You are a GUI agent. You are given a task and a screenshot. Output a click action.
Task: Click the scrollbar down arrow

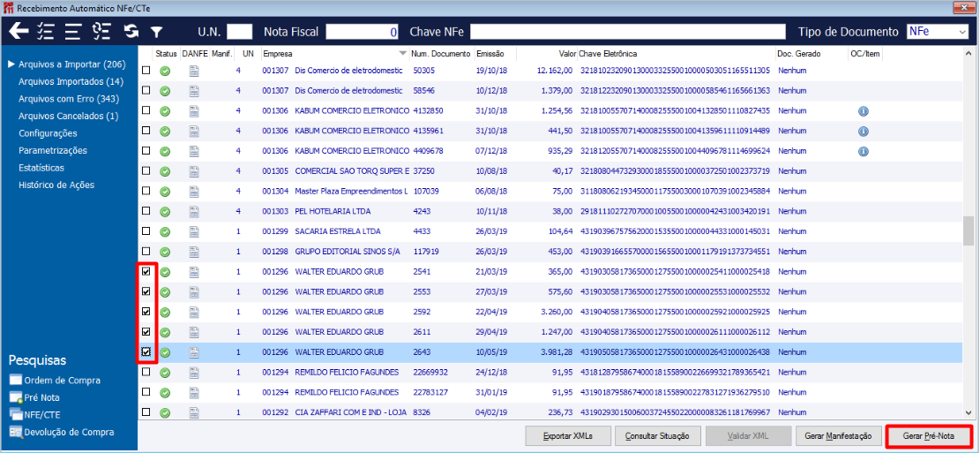[x=969, y=413]
